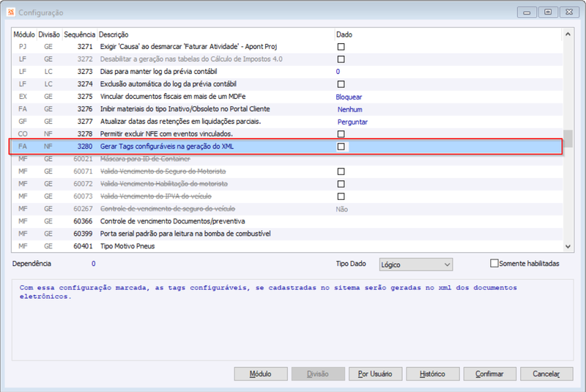The height and width of the screenshot is (392, 586).
Task: Enable checkbox for row 3274 Exclusão automática
Action: tap(341, 84)
